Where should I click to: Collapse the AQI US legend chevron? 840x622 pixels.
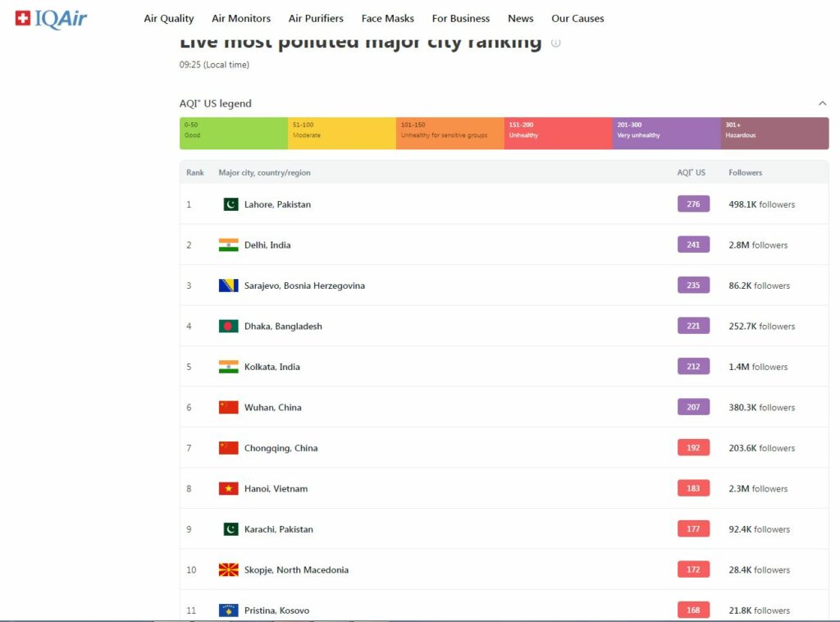pyautogui.click(x=822, y=103)
